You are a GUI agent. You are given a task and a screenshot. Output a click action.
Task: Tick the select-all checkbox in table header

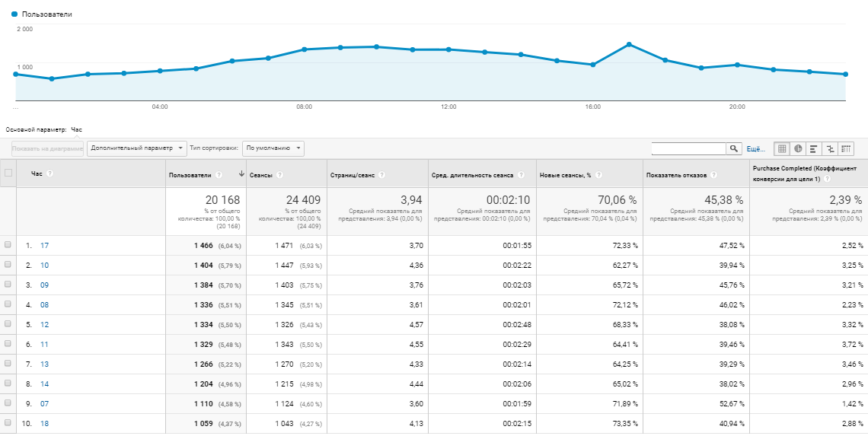coord(8,173)
